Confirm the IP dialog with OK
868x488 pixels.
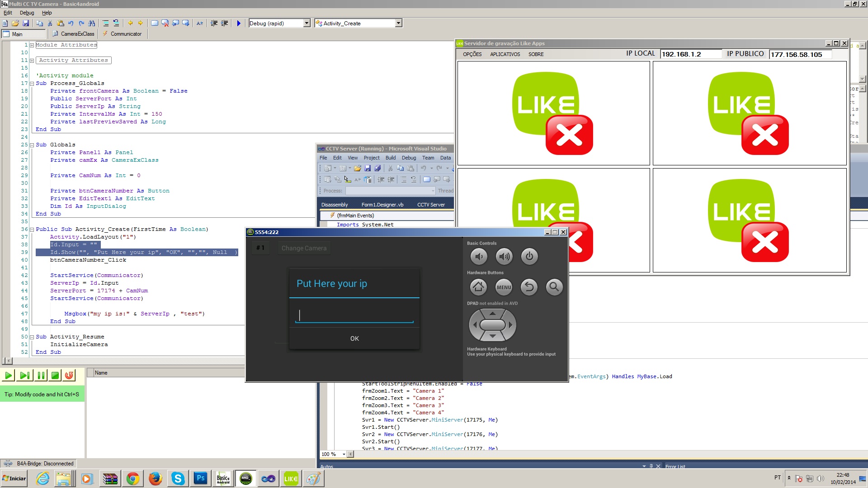point(354,338)
